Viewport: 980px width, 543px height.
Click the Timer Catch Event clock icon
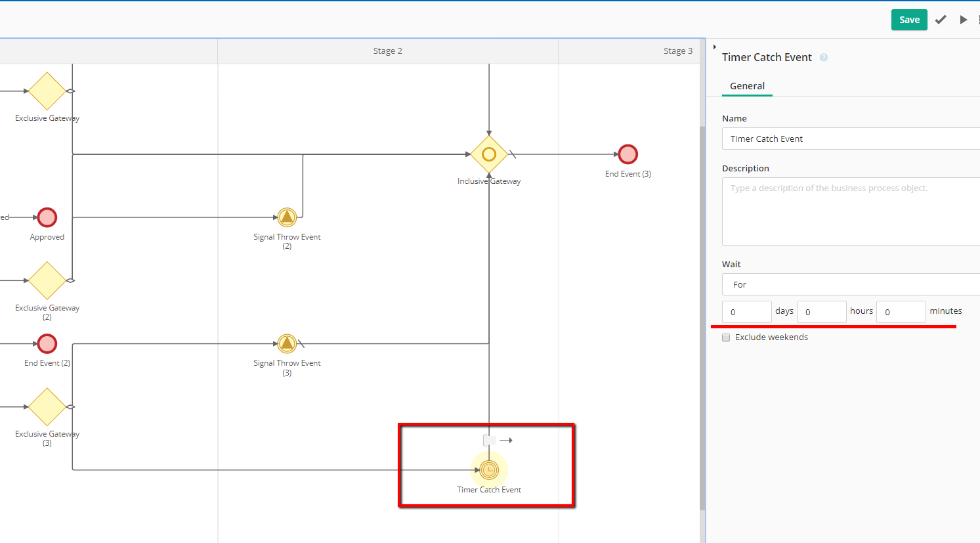click(x=489, y=469)
